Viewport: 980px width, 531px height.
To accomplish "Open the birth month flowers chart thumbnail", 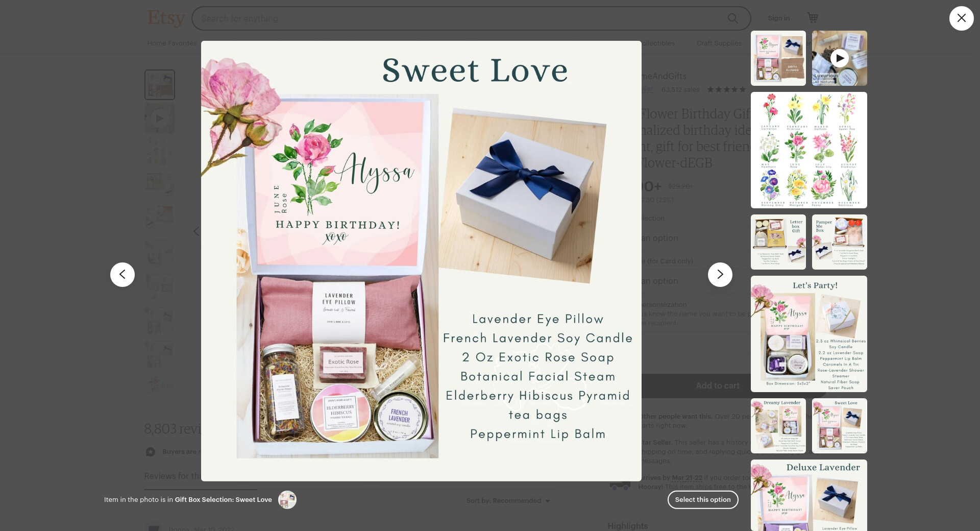I will click(x=809, y=150).
